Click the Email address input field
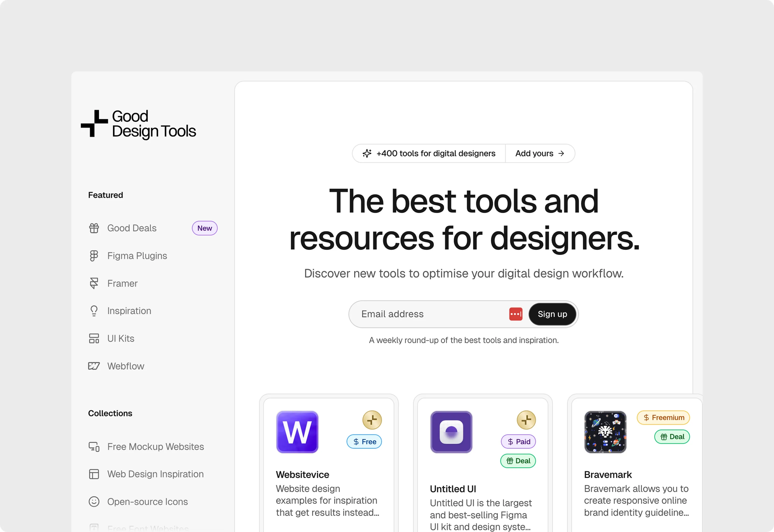Image resolution: width=774 pixels, height=532 pixels. click(x=417, y=314)
